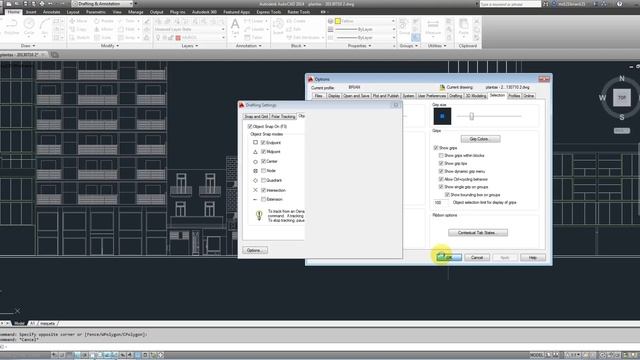Expand the Annotation panel dropdown

249,46
